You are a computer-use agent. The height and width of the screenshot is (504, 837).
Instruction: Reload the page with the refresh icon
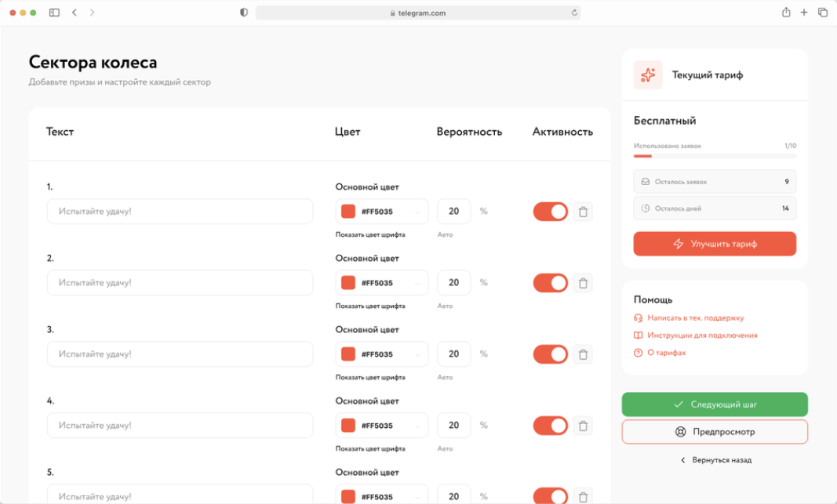(574, 13)
